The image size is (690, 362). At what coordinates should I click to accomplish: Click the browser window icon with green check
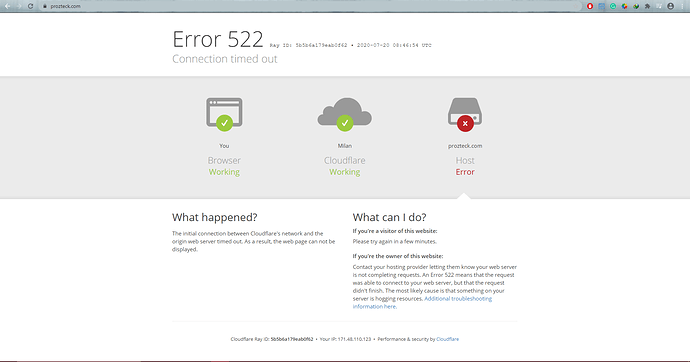pos(224,114)
